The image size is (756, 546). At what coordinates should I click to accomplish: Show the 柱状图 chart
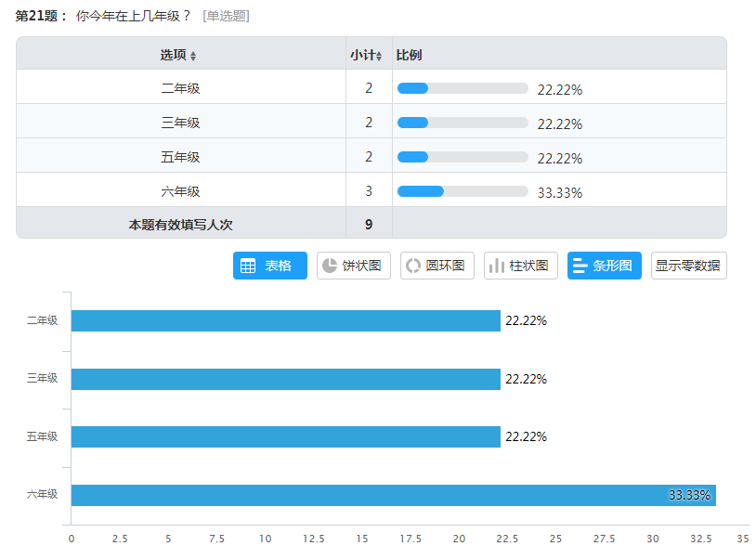pyautogui.click(x=521, y=266)
